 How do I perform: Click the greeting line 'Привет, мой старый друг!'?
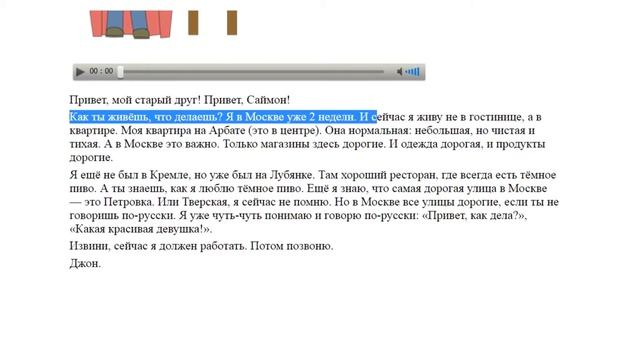pyautogui.click(x=135, y=100)
